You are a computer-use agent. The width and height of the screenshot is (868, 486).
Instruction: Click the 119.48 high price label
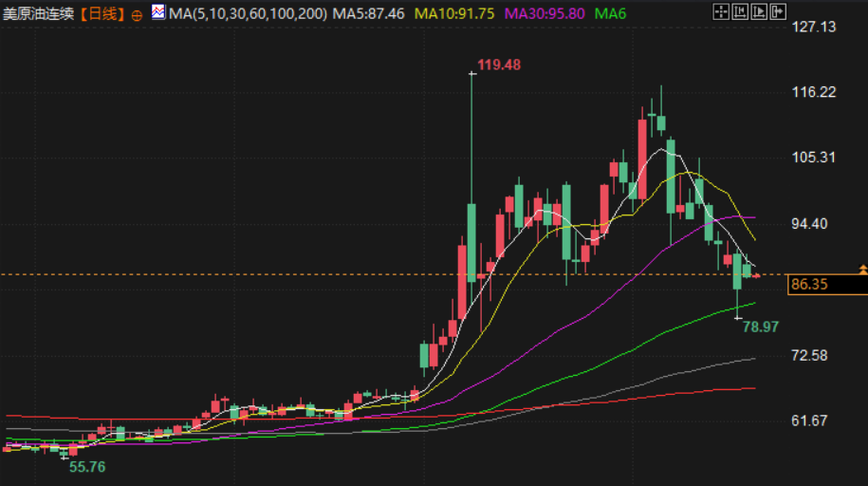[x=499, y=65]
